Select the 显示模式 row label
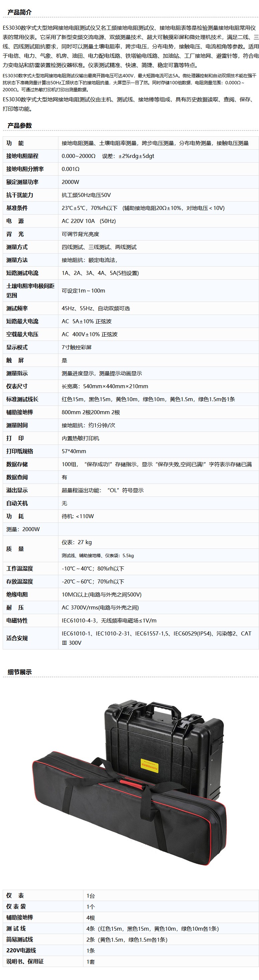The image size is (259, 980). click(x=17, y=347)
